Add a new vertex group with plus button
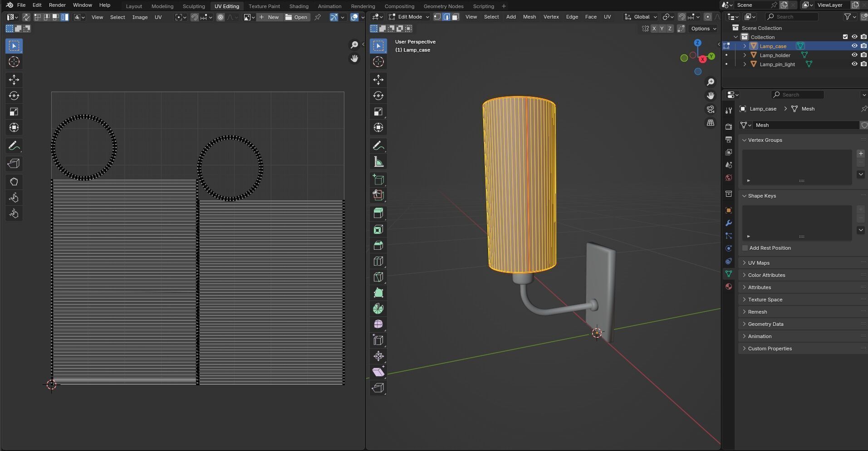 pyautogui.click(x=861, y=154)
